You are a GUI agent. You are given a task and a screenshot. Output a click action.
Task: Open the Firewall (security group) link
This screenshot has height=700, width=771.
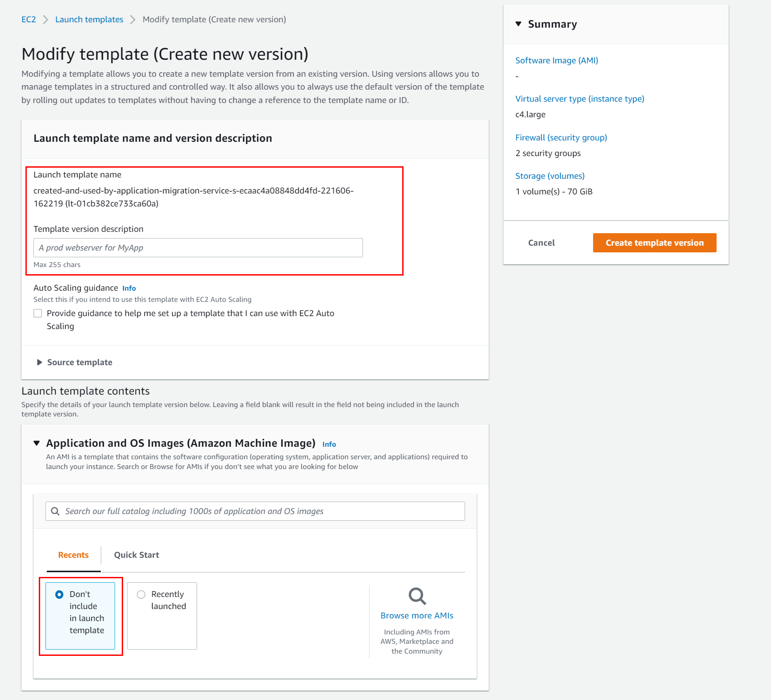[x=561, y=137]
